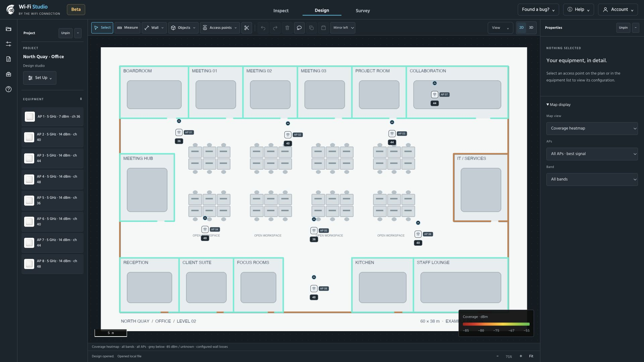The image size is (644, 362).
Task: Select the scissors cut tool
Action: click(x=247, y=28)
